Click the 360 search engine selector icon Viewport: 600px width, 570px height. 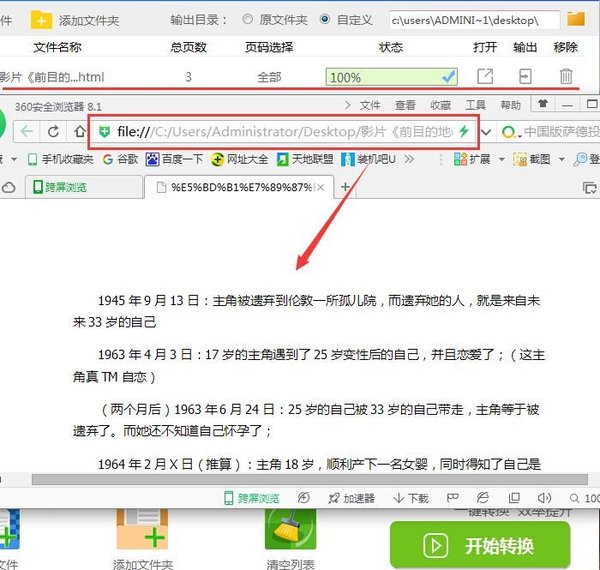510,132
